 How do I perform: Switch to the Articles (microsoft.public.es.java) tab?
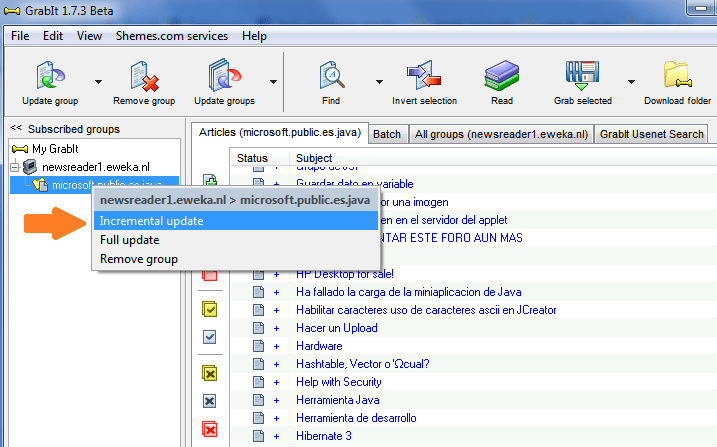[x=280, y=133]
